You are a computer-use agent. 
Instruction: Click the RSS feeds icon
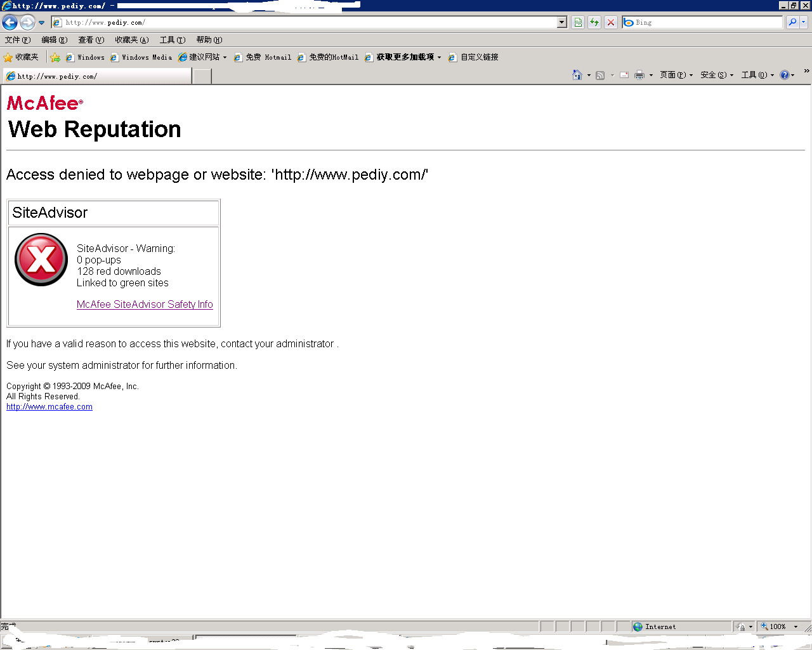click(x=600, y=75)
